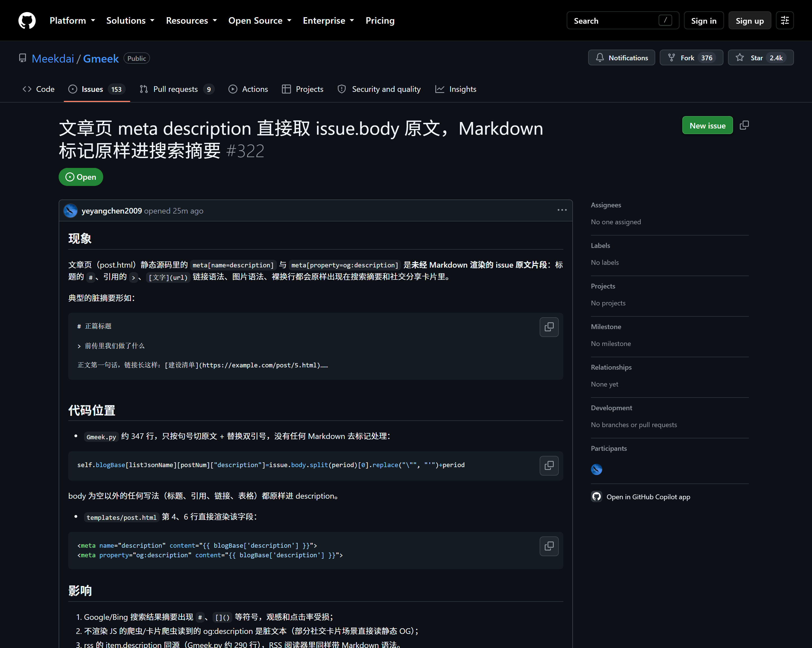Click the Security shield icon

(342, 89)
